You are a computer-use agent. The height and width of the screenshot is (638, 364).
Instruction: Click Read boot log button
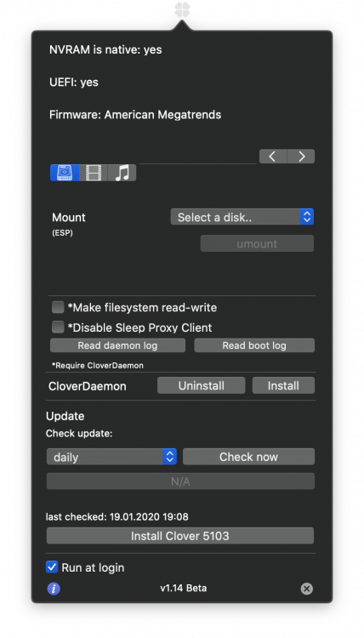click(x=254, y=345)
